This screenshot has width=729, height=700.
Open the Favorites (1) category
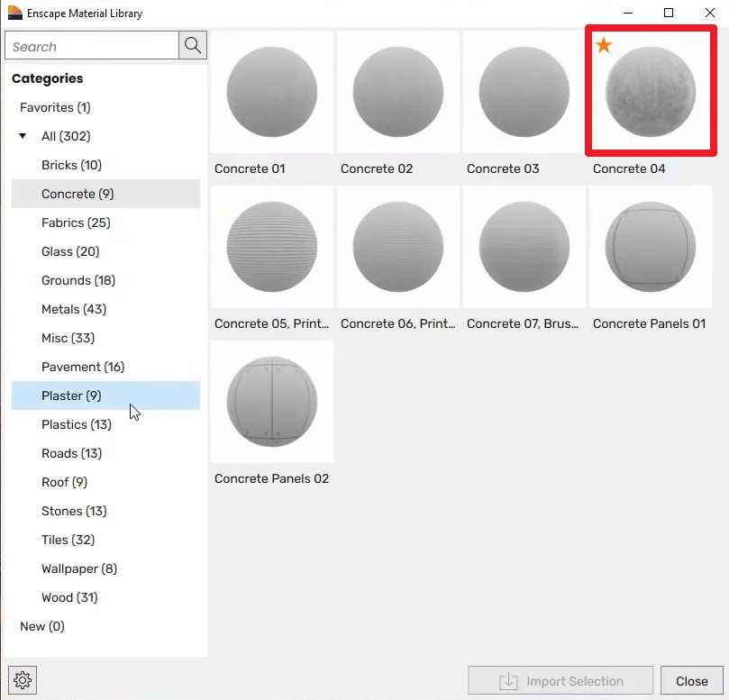[55, 107]
